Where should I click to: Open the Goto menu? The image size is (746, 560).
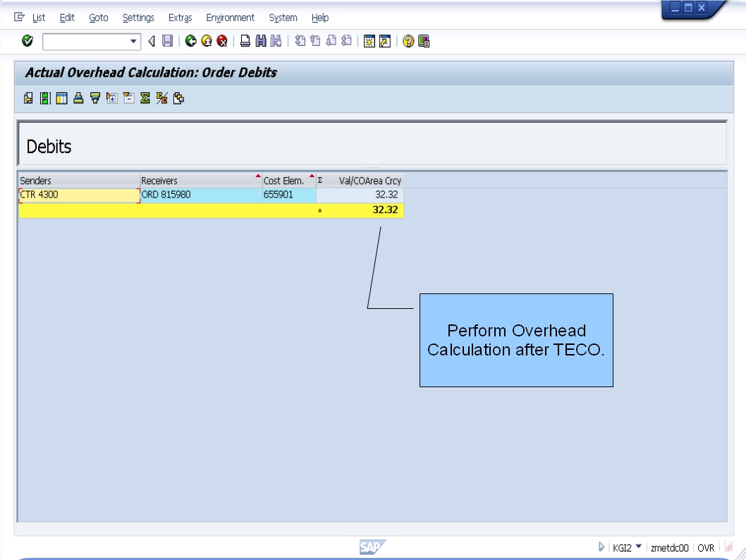99,18
